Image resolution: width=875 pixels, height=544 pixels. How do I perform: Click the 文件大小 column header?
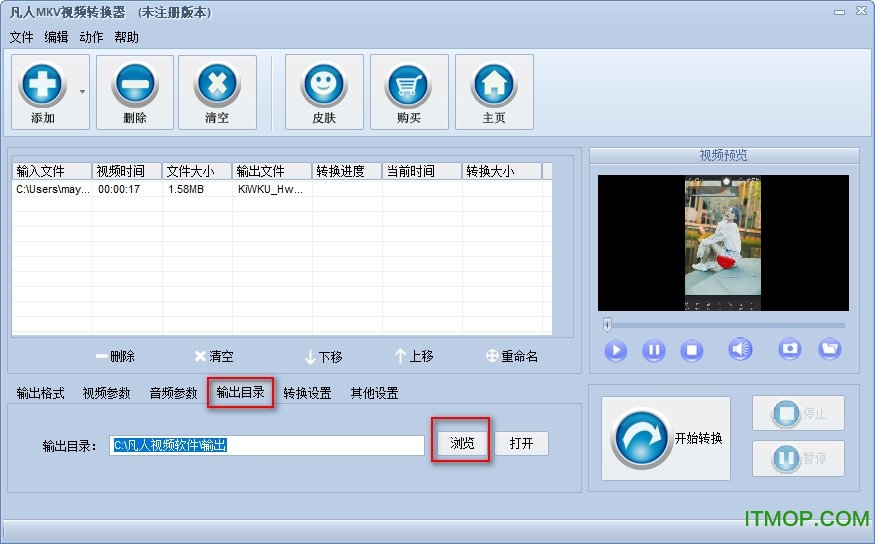click(x=197, y=171)
